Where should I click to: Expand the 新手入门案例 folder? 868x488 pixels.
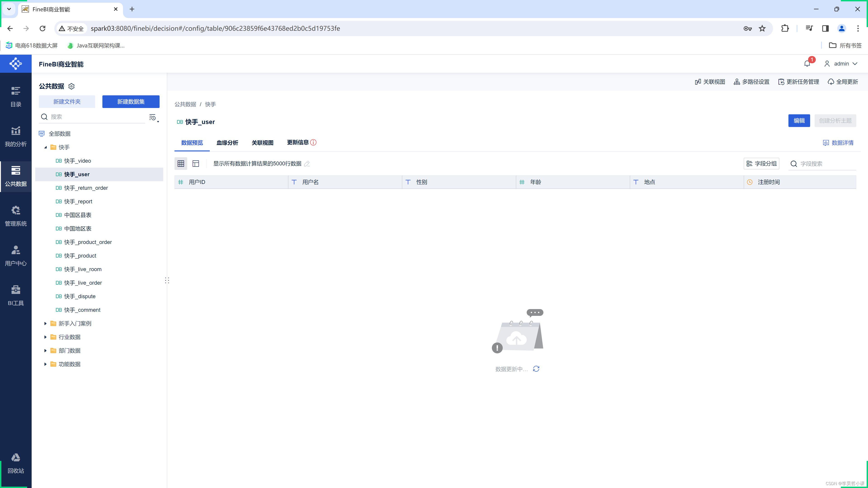click(45, 323)
